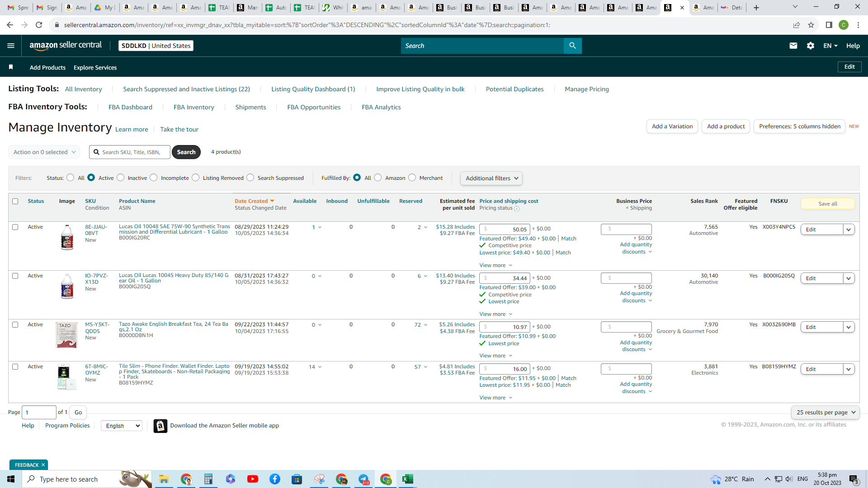The image size is (868, 488).
Task: Click the Amazon Seller Central logo
Action: coord(66,45)
